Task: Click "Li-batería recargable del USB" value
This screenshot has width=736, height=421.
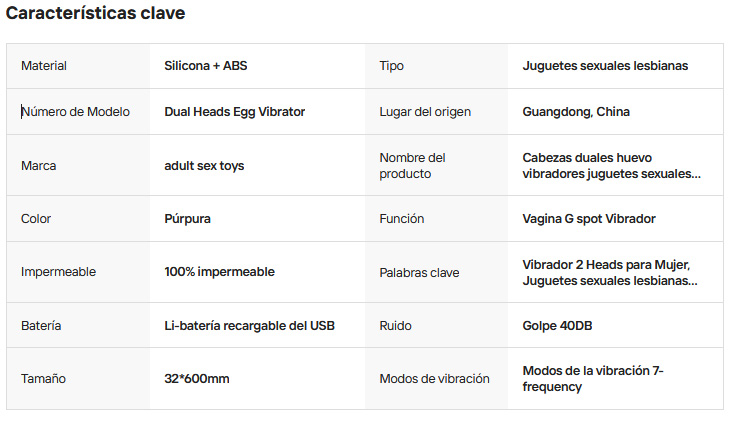Action: (x=249, y=325)
